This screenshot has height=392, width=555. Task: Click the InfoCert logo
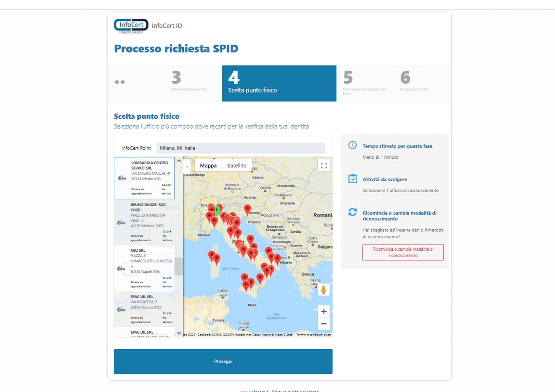point(131,26)
